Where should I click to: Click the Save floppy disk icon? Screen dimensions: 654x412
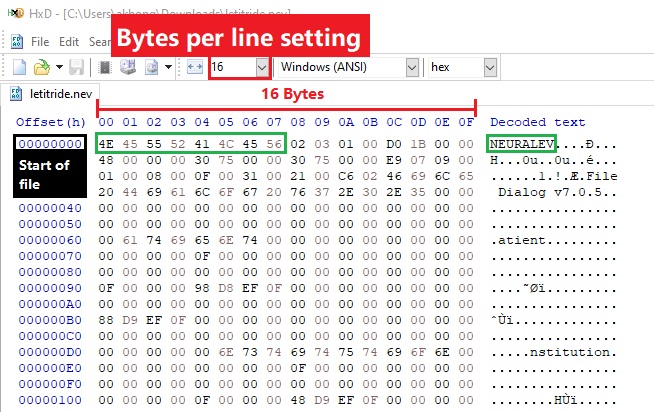(76, 68)
